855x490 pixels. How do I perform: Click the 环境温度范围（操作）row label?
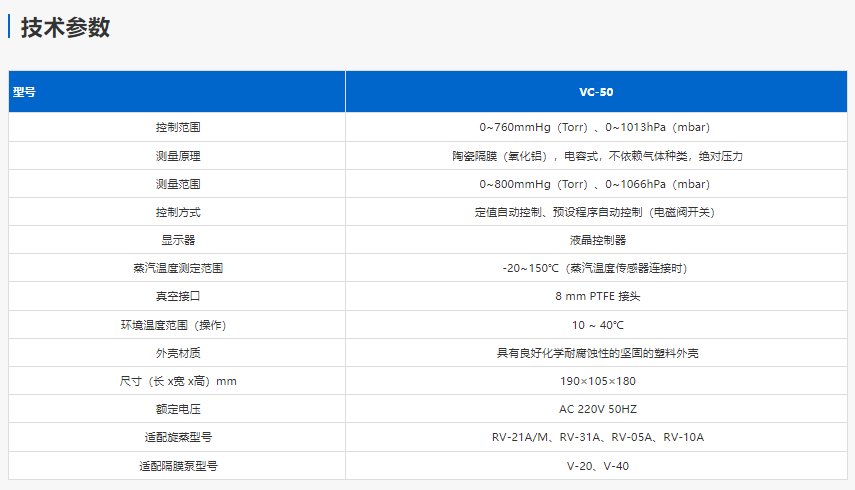click(178, 325)
